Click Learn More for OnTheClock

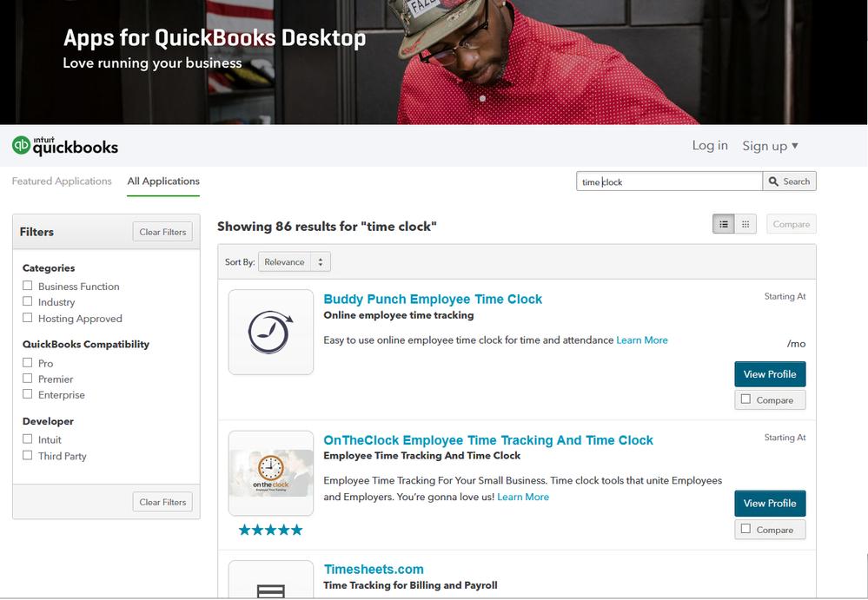523,497
